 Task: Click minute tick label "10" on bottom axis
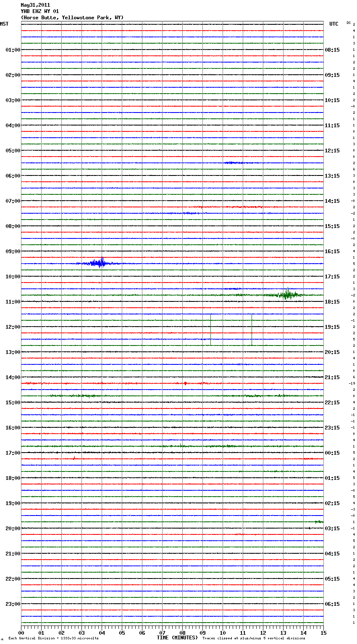point(223,633)
